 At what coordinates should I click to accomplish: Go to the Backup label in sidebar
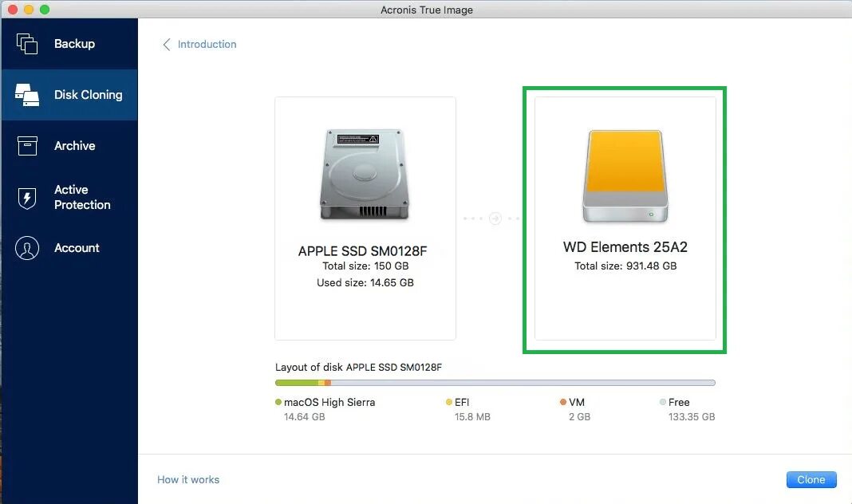coord(74,44)
